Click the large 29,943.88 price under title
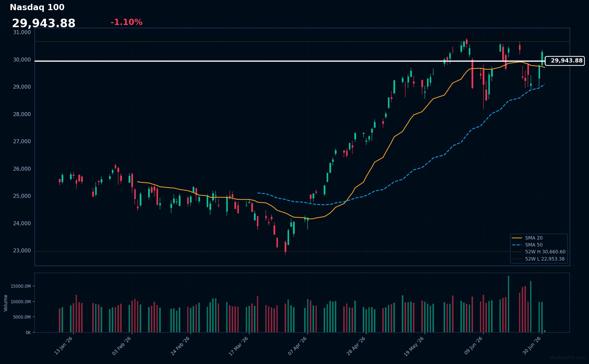Screen dimensions: 589x364 pyautogui.click(x=44, y=23)
